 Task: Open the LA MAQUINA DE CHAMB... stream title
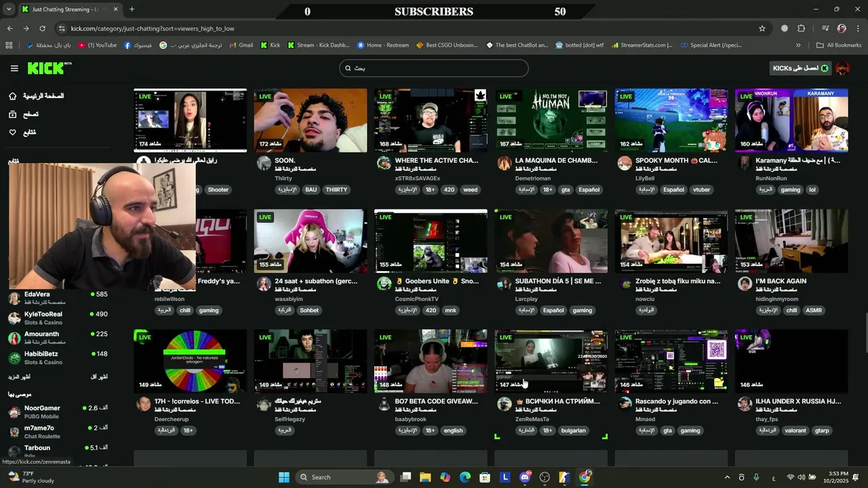pos(556,161)
